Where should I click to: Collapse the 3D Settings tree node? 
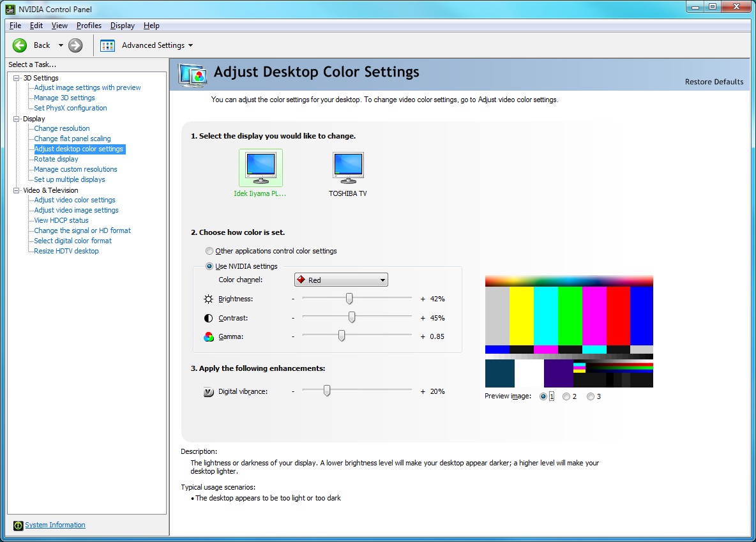17,78
